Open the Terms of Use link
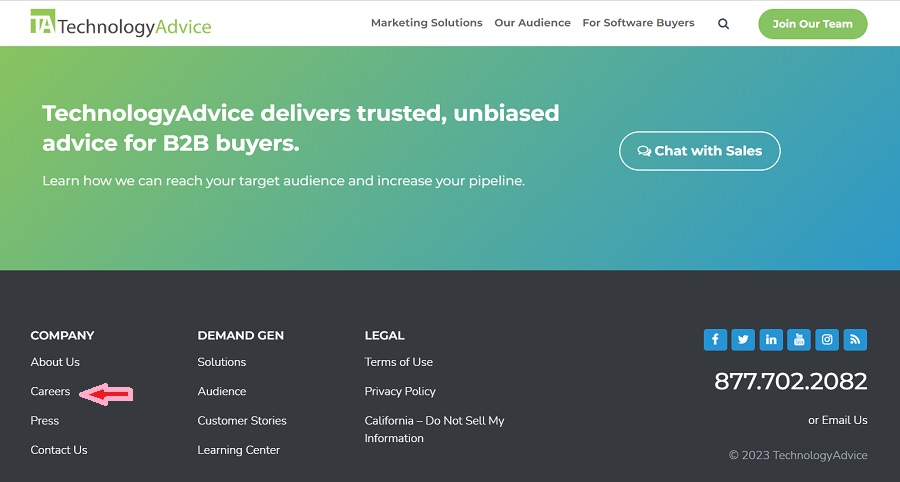Screen dimensions: 900x482 pyautogui.click(x=398, y=362)
